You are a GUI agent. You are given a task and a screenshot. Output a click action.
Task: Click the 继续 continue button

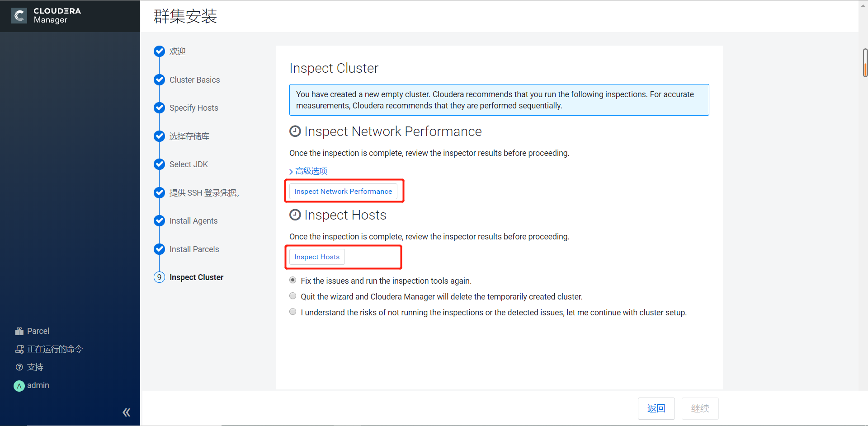[700, 408]
